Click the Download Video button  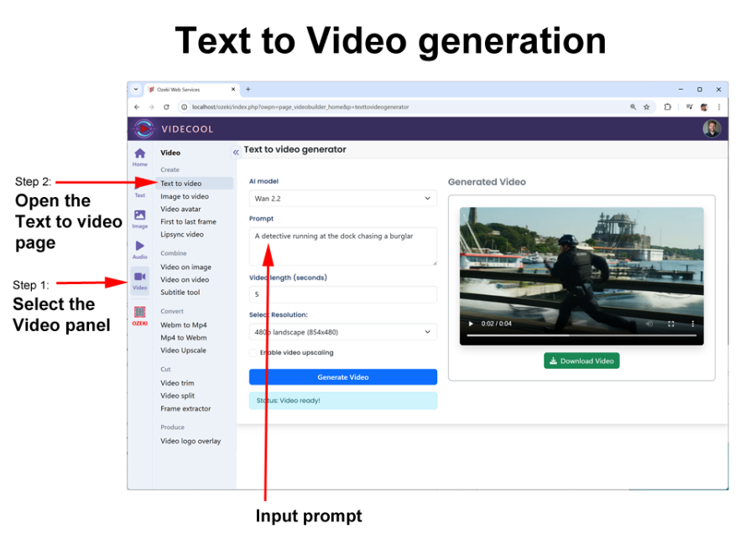pyautogui.click(x=581, y=360)
